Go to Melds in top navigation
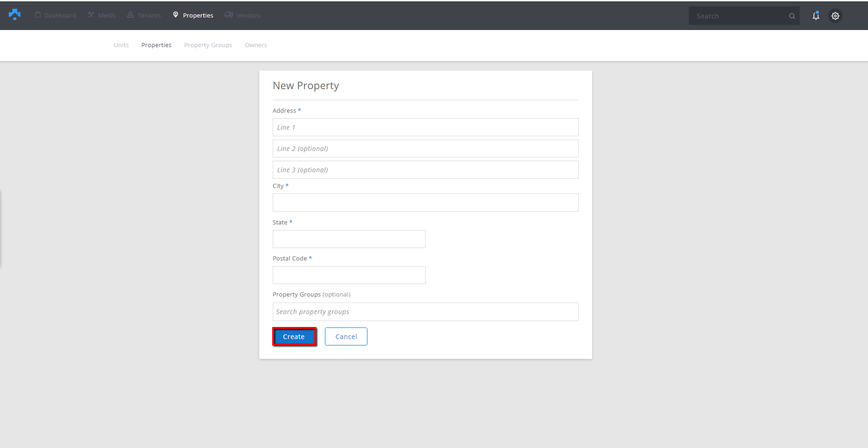This screenshot has width=868, height=448. (107, 15)
